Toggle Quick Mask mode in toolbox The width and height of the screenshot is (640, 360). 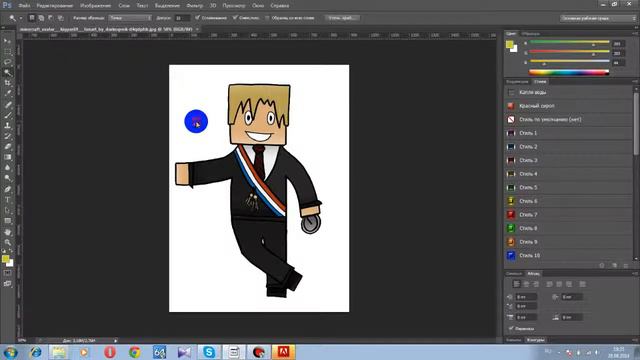coord(7,273)
